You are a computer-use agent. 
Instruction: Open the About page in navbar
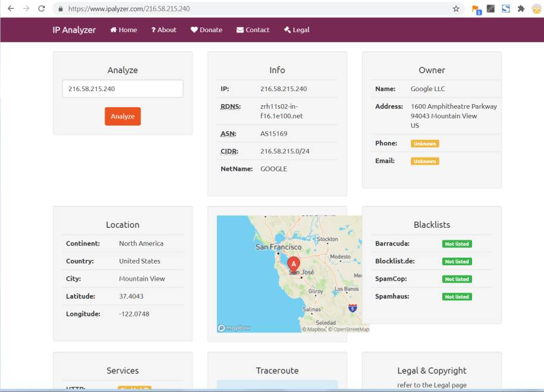tap(163, 30)
